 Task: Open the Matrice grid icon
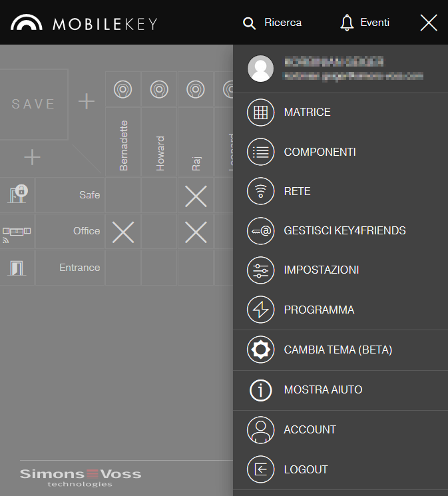[260, 113]
